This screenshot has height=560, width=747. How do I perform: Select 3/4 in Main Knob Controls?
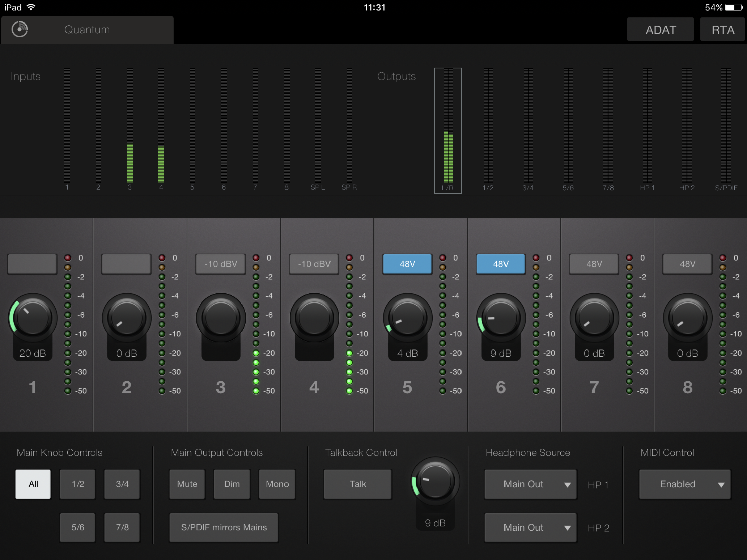[122, 484]
